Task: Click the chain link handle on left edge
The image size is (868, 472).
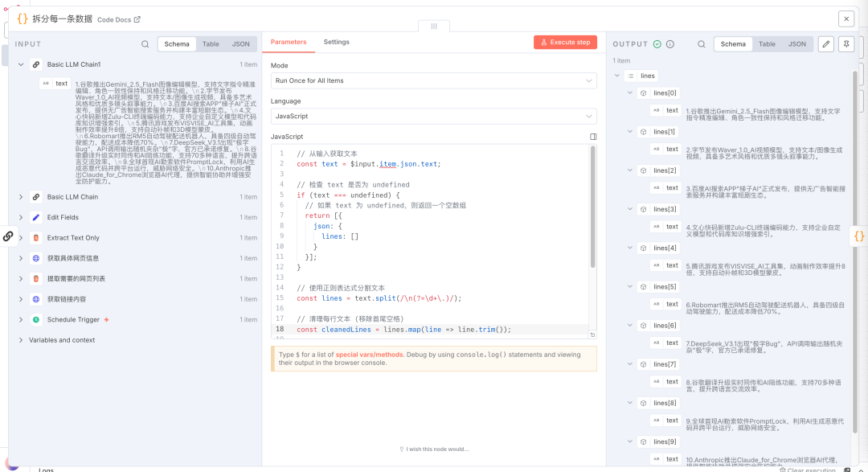Action: [8, 236]
